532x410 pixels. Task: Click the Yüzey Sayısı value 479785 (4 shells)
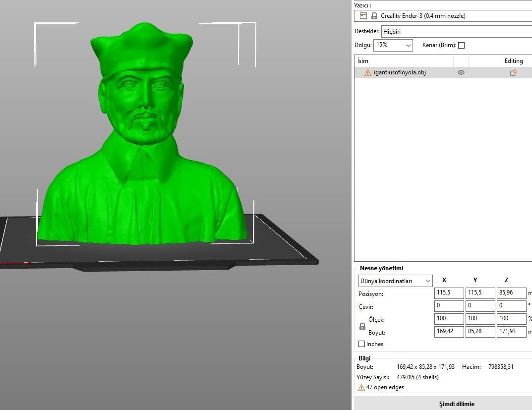pyautogui.click(x=417, y=377)
